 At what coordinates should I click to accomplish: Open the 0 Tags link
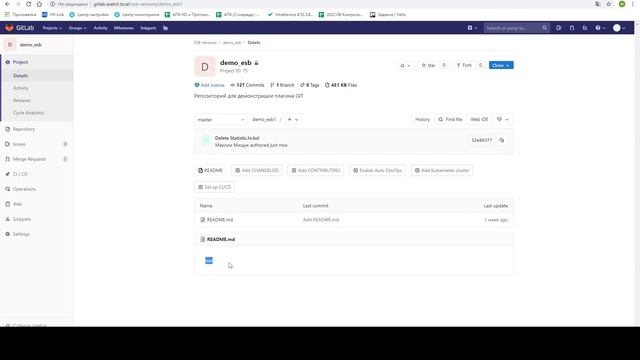pyautogui.click(x=310, y=85)
